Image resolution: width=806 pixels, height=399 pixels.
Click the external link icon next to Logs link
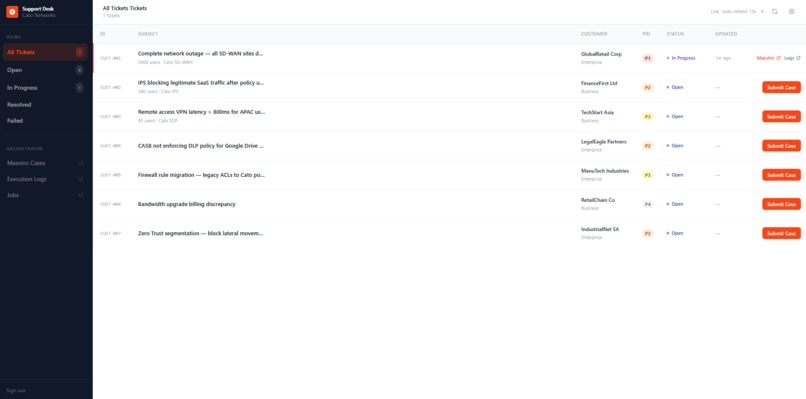pos(798,58)
